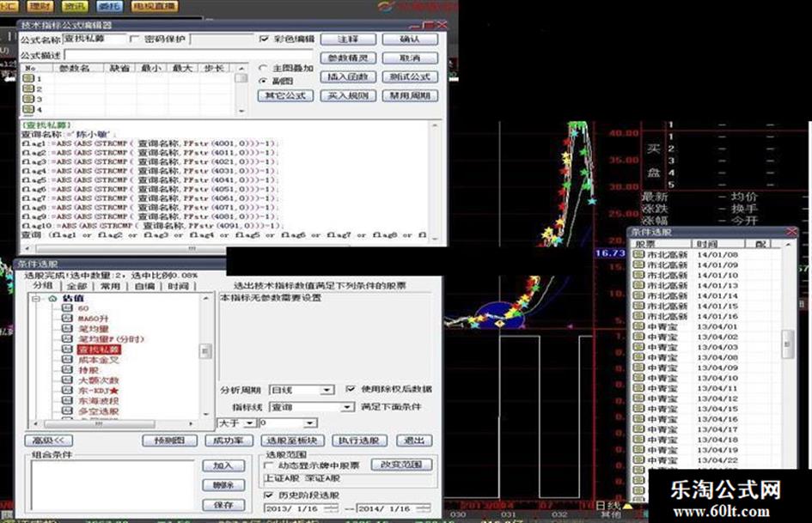Select the 查找私募 formula in the tree
812x523 pixels.
100,350
